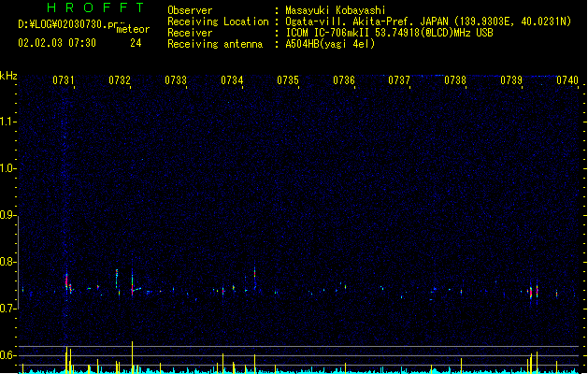
Task: Click the Receiver field label
Action: 190,33
